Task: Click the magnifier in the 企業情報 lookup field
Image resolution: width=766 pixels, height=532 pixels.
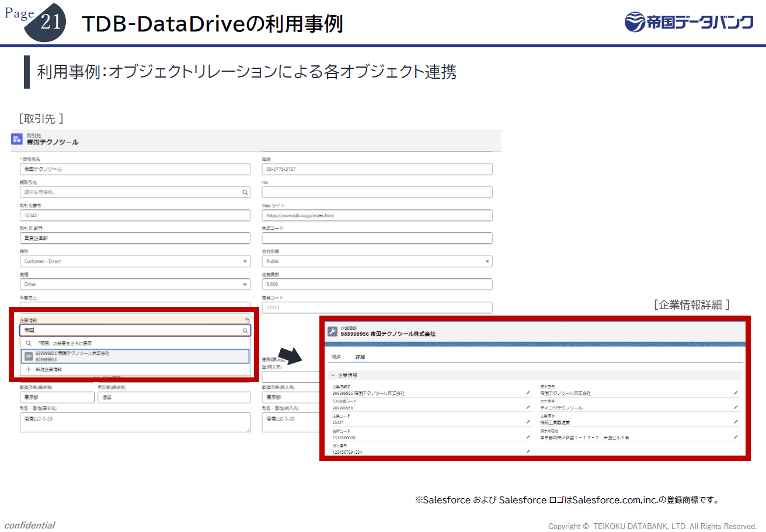Action: click(x=245, y=331)
